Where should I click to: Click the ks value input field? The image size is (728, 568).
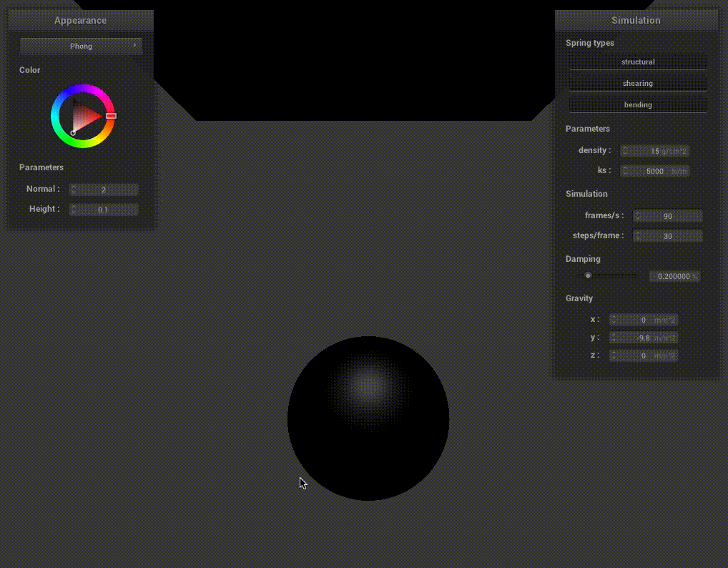[654, 171]
